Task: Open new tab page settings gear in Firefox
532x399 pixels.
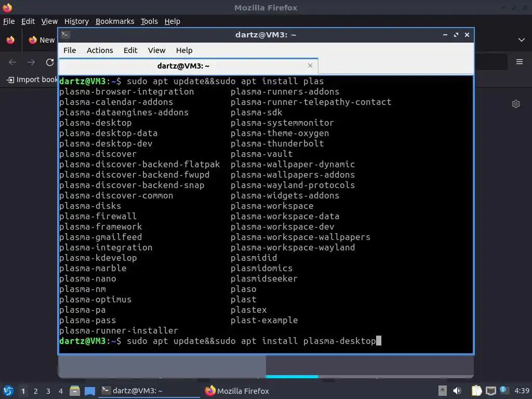Action: [516, 104]
